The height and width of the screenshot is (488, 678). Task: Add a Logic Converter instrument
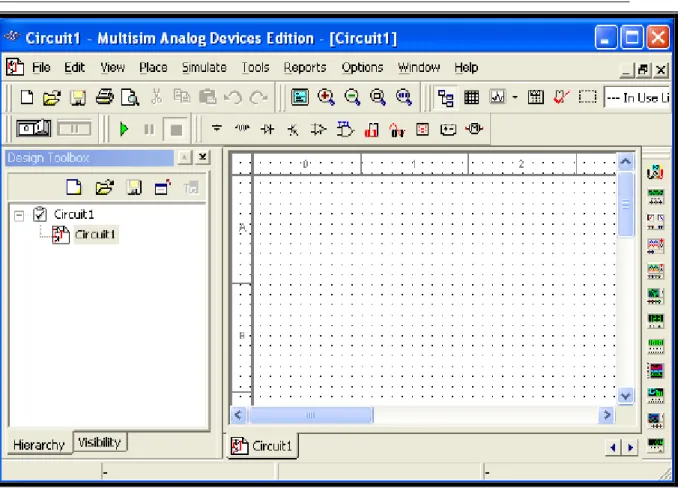click(656, 395)
